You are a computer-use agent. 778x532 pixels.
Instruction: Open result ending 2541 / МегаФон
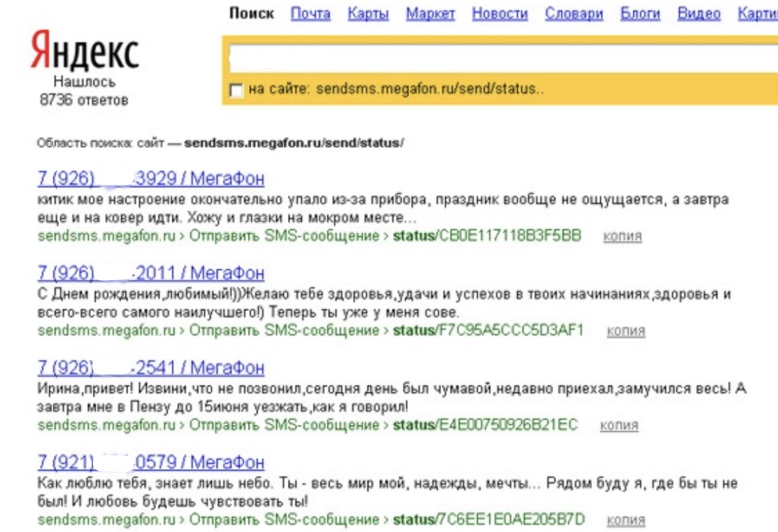pos(151,368)
